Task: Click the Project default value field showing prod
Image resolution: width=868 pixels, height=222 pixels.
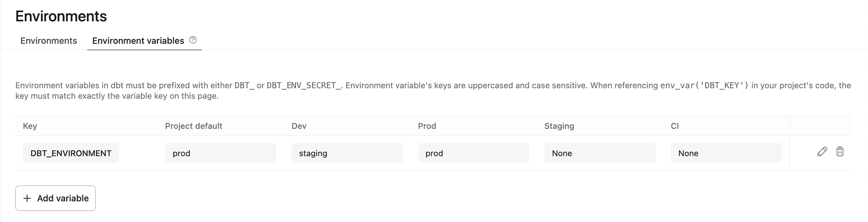Action: tap(220, 153)
